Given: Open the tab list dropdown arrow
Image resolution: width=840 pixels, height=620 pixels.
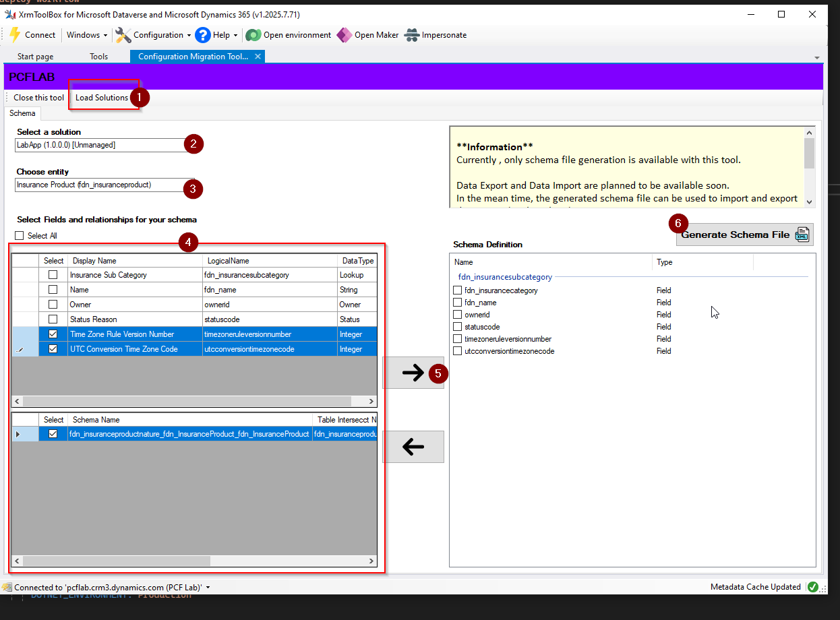Looking at the screenshot, I should 817,58.
